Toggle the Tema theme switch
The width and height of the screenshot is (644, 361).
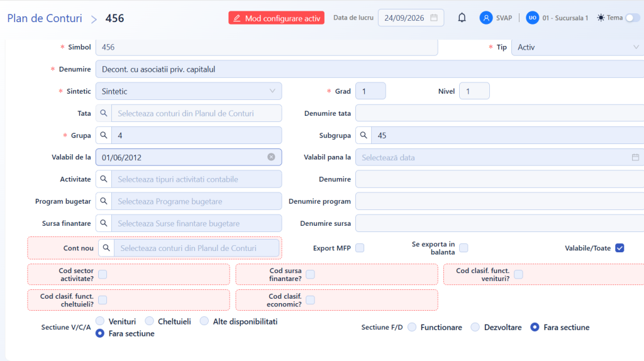click(x=633, y=18)
